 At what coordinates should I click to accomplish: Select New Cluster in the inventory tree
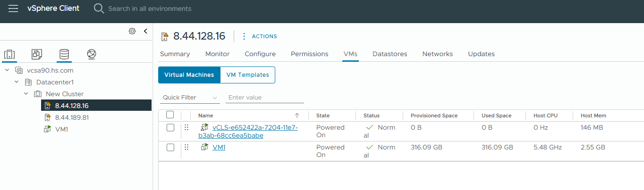65,94
